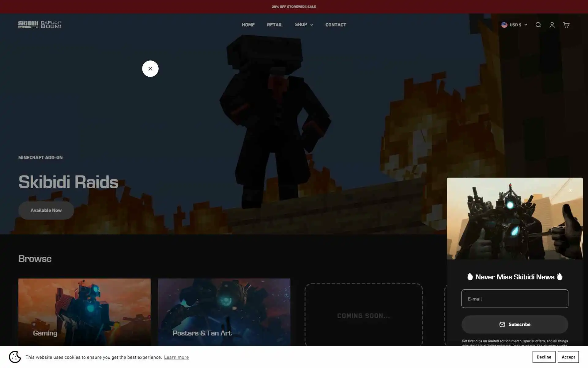
Task: Go to the HOME menu item
Action: (x=248, y=25)
